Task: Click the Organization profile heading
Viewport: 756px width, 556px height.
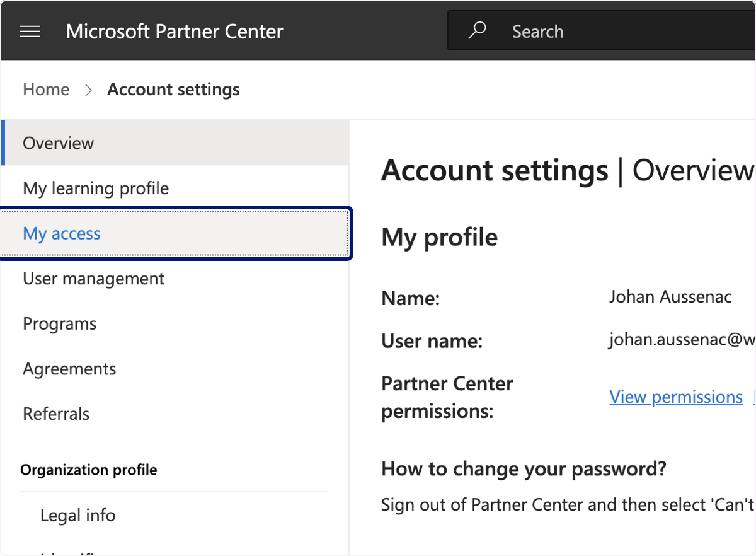Action: (x=89, y=470)
